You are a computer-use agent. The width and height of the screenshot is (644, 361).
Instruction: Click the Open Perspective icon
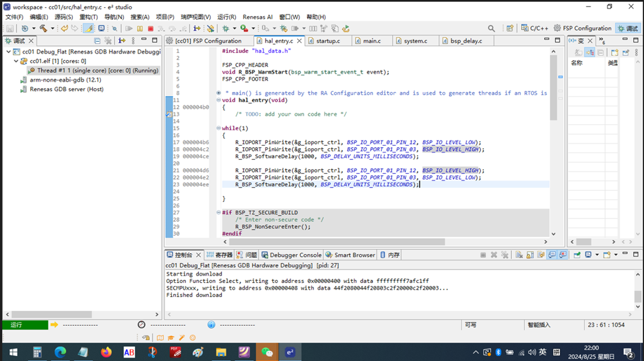tap(510, 28)
